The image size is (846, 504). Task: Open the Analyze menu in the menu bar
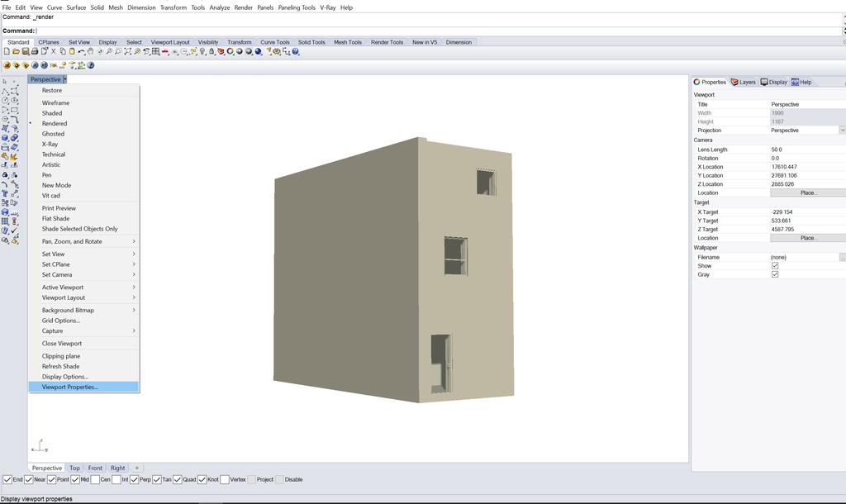pyautogui.click(x=219, y=7)
